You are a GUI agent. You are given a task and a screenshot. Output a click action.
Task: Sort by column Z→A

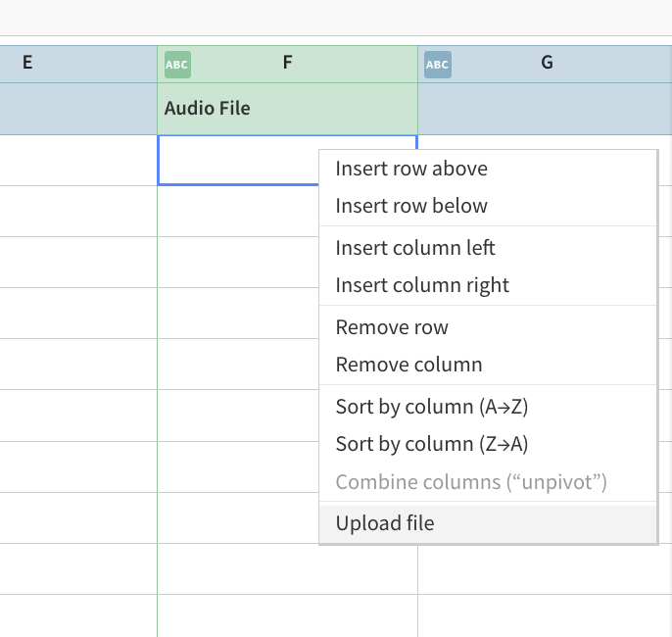[432, 444]
